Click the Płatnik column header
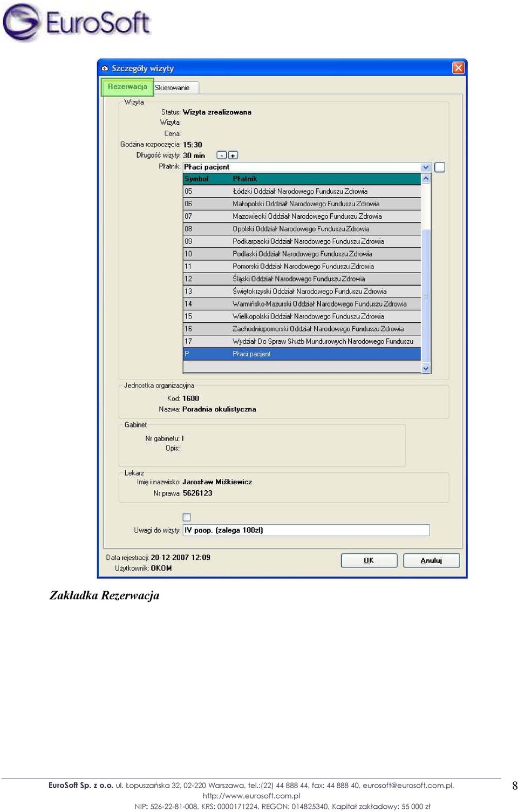518x812 pixels. click(326, 179)
